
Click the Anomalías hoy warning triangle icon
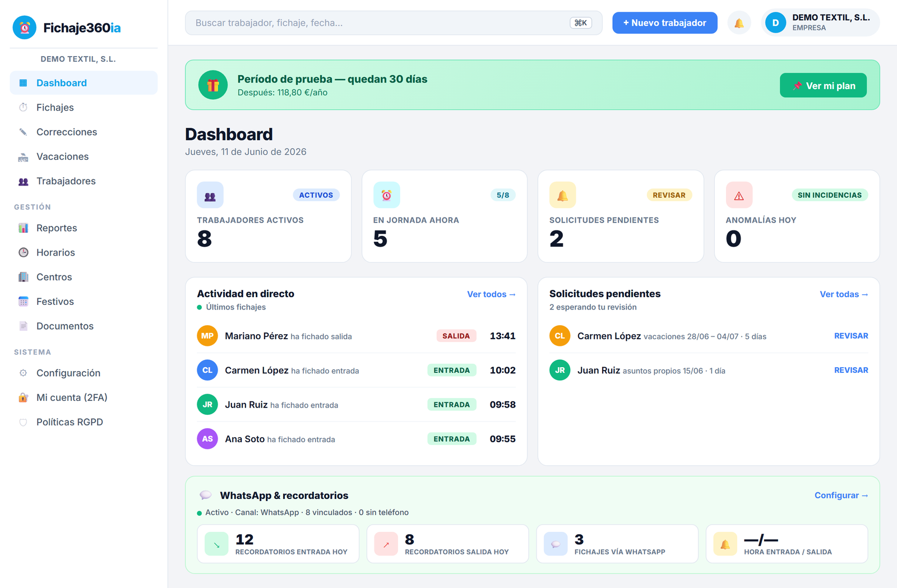(739, 195)
